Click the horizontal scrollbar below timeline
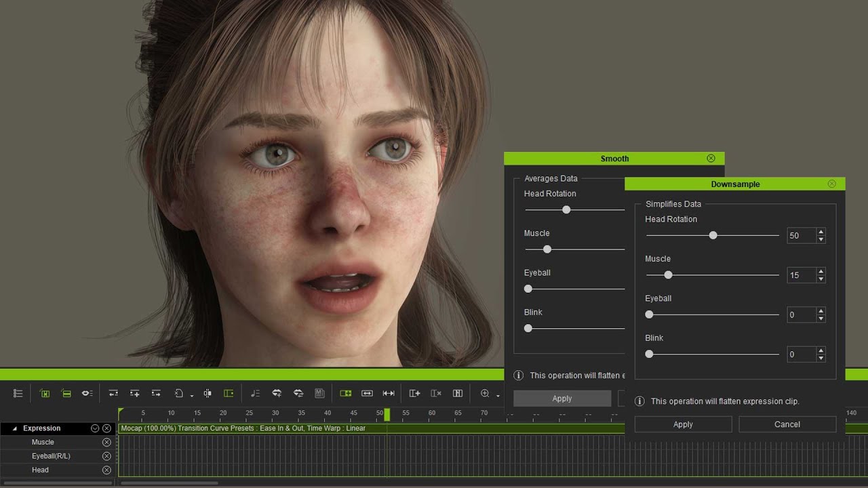The height and width of the screenshot is (488, 868). pyautogui.click(x=169, y=483)
